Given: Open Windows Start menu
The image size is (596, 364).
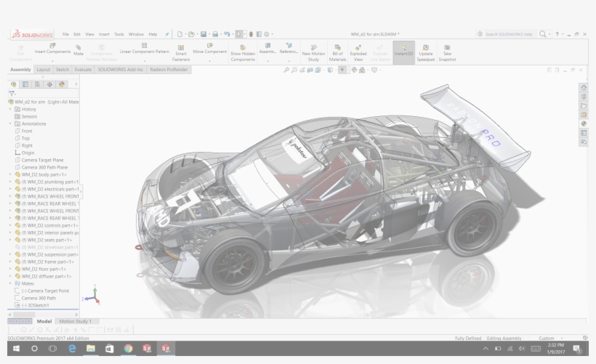Looking at the screenshot, I should coord(15,349).
